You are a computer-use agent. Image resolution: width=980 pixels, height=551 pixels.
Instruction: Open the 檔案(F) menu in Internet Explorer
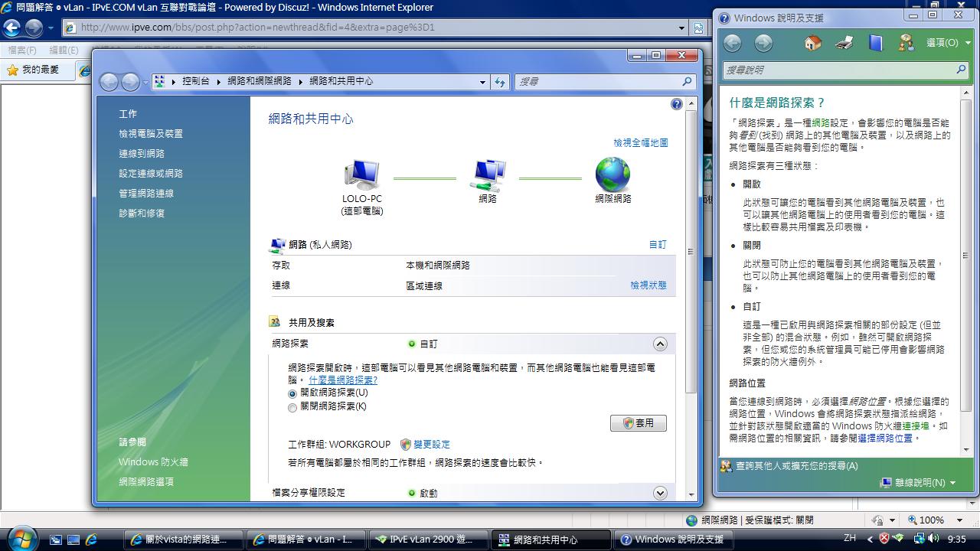click(x=21, y=51)
